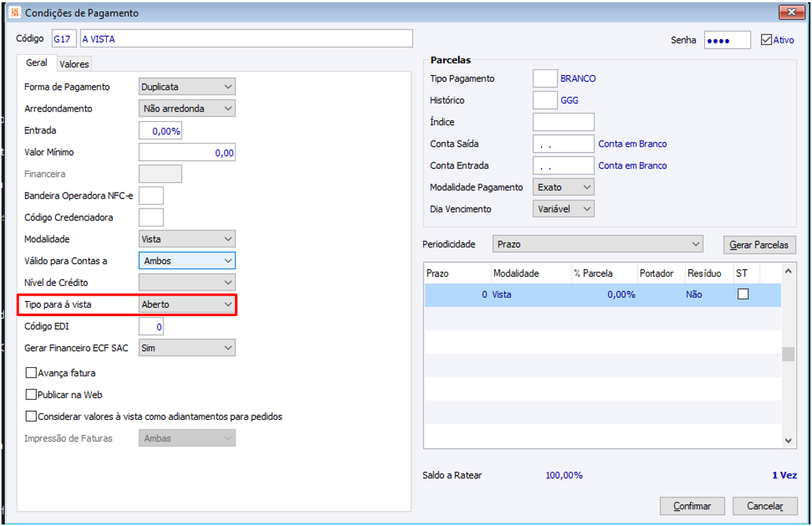The width and height of the screenshot is (812, 526).
Task: Close the Condições de Pagamento window
Action: pyautogui.click(x=791, y=12)
